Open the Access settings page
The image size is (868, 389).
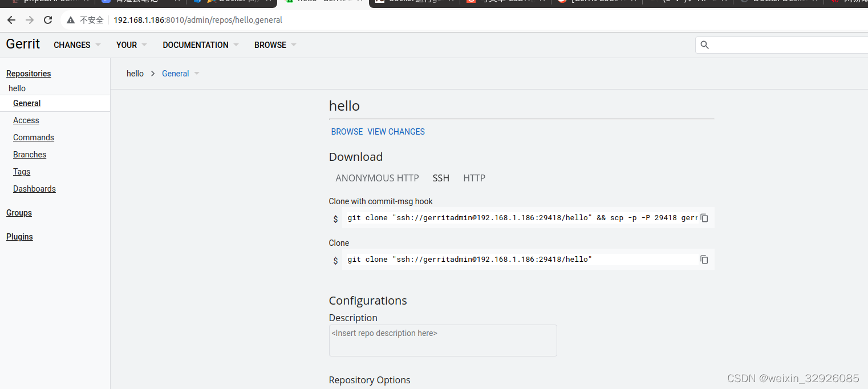(x=26, y=120)
